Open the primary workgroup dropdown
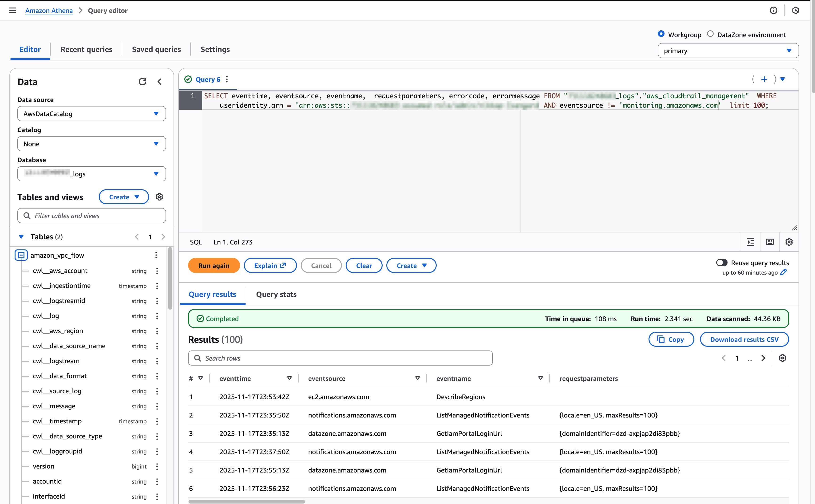The width and height of the screenshot is (815, 504). [x=728, y=51]
